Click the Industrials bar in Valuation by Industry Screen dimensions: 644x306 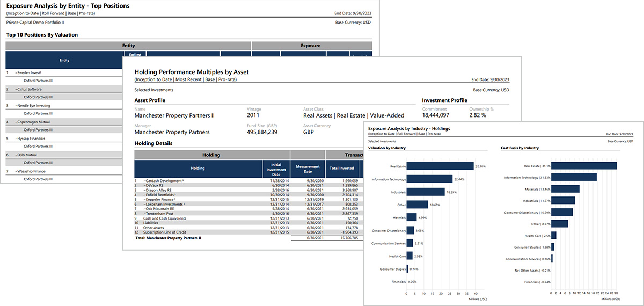[426, 192]
